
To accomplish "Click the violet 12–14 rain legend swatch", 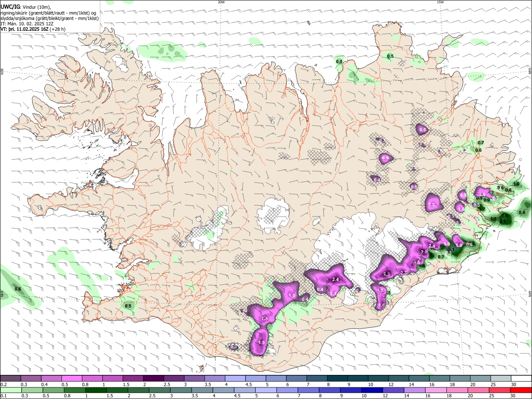I will coord(393,390).
